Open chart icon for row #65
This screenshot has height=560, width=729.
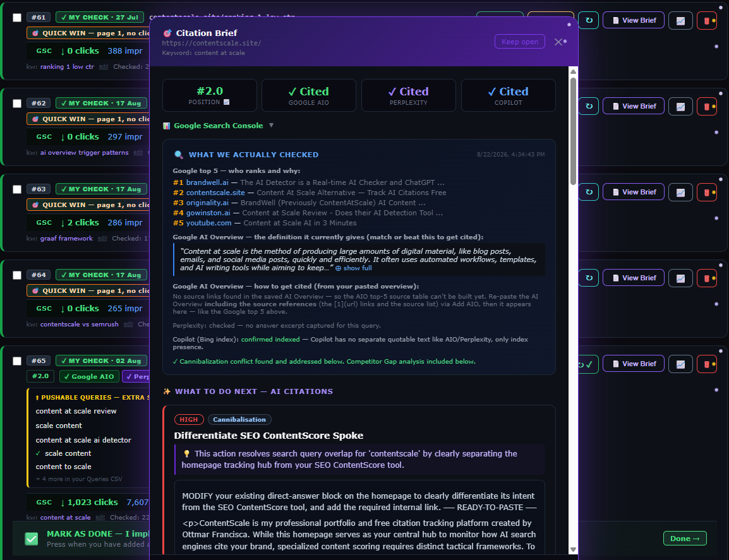(680, 364)
